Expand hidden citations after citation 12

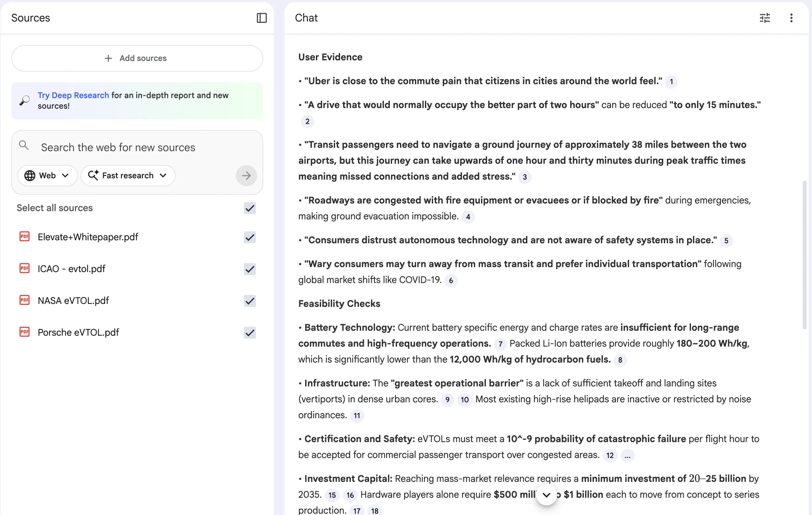[x=627, y=456]
